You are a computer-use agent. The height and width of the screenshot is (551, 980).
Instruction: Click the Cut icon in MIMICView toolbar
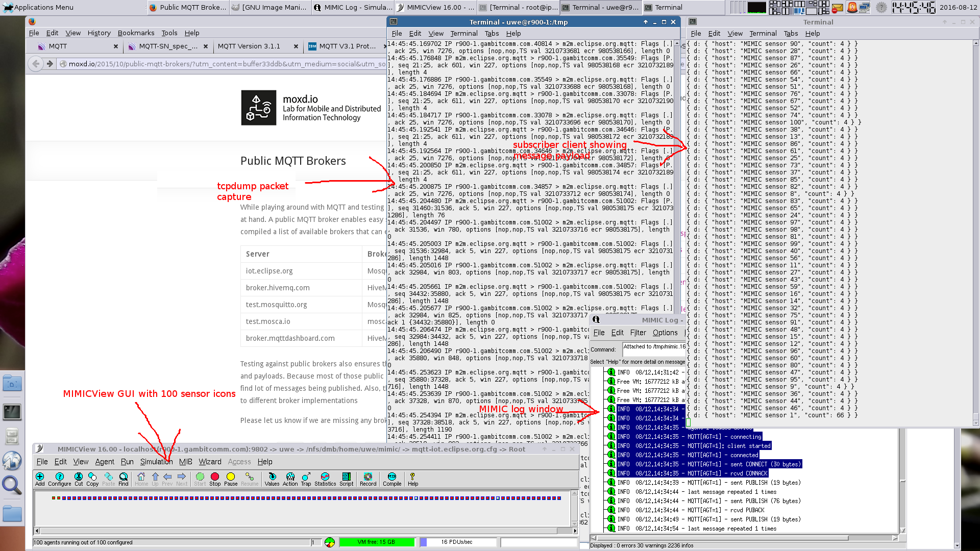point(79,479)
